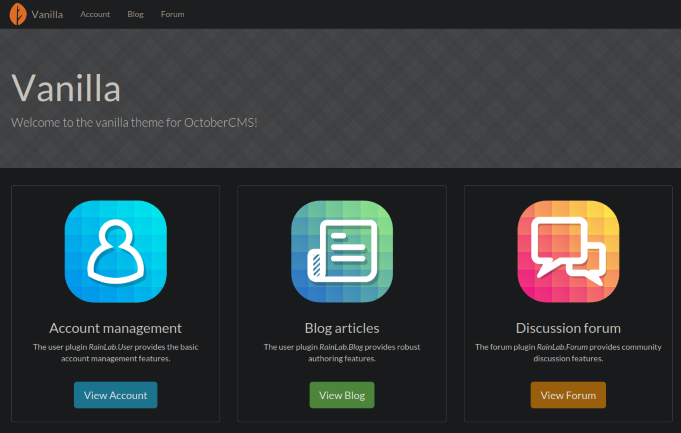Click the Account management heading
The width and height of the screenshot is (681, 433).
point(115,328)
